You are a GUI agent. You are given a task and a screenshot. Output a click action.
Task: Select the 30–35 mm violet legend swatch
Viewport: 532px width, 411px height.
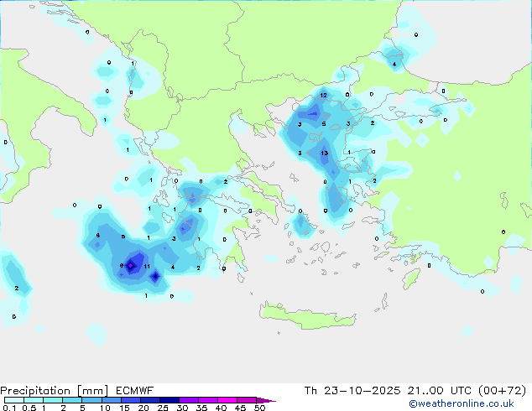coord(188,400)
